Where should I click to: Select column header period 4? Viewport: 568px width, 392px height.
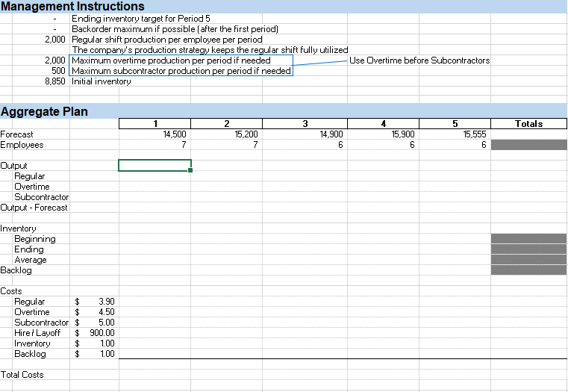tap(383, 124)
